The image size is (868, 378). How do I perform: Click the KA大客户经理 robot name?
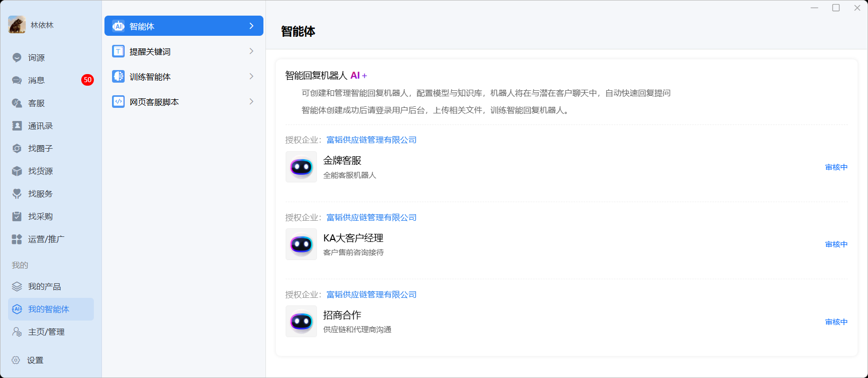point(353,238)
